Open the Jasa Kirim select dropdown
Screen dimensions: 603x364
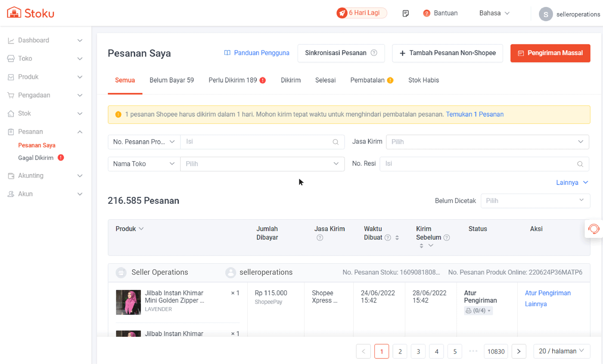[x=488, y=142]
